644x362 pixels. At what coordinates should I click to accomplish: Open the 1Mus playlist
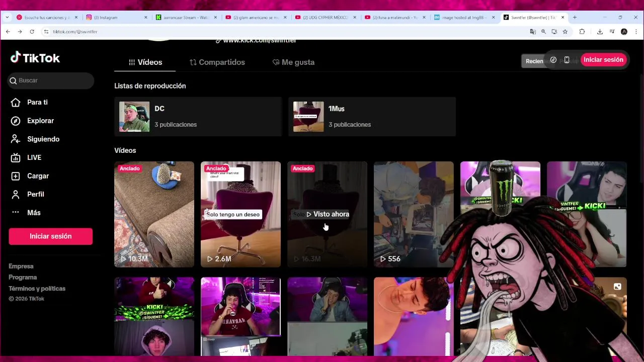pos(372,117)
